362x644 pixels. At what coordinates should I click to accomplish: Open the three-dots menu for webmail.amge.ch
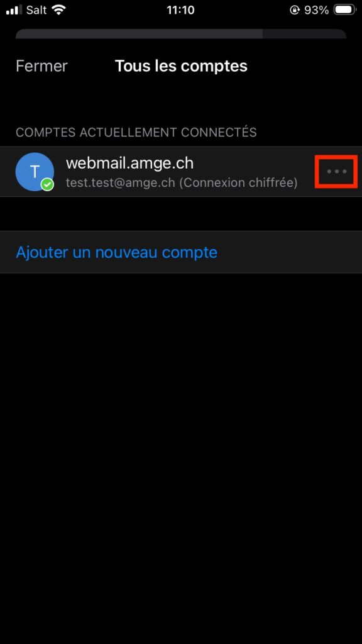pyautogui.click(x=337, y=171)
